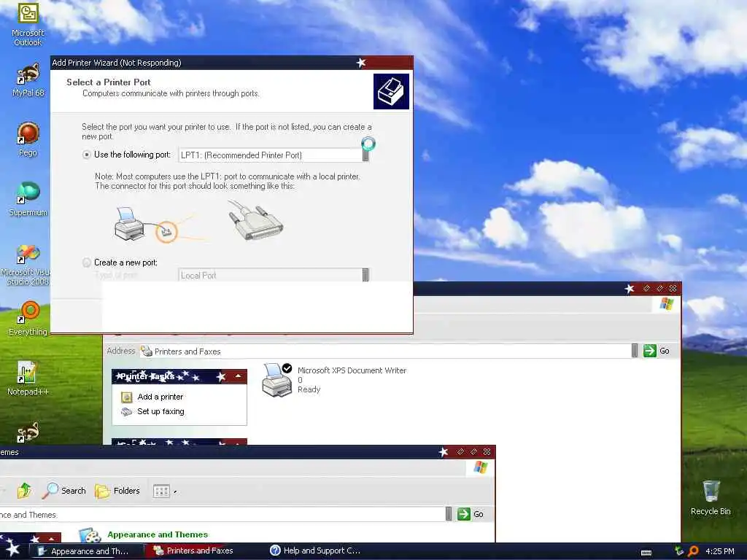Click the Set up faxing task icon
The width and height of the screenshot is (747, 560).
coord(126,412)
